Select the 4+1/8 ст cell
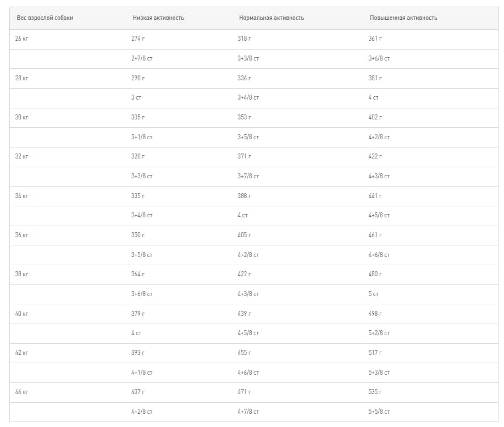The width and height of the screenshot is (504, 427). click(x=142, y=373)
